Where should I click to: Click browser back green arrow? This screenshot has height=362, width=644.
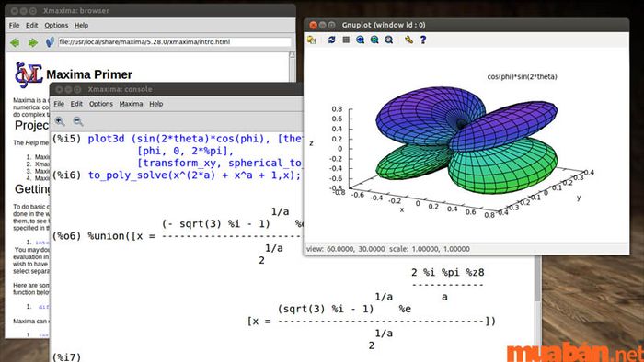[15, 42]
